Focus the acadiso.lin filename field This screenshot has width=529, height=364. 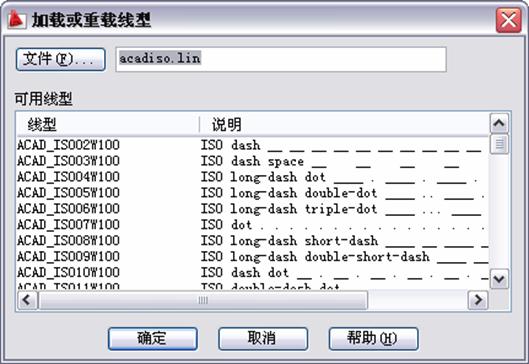pos(281,59)
